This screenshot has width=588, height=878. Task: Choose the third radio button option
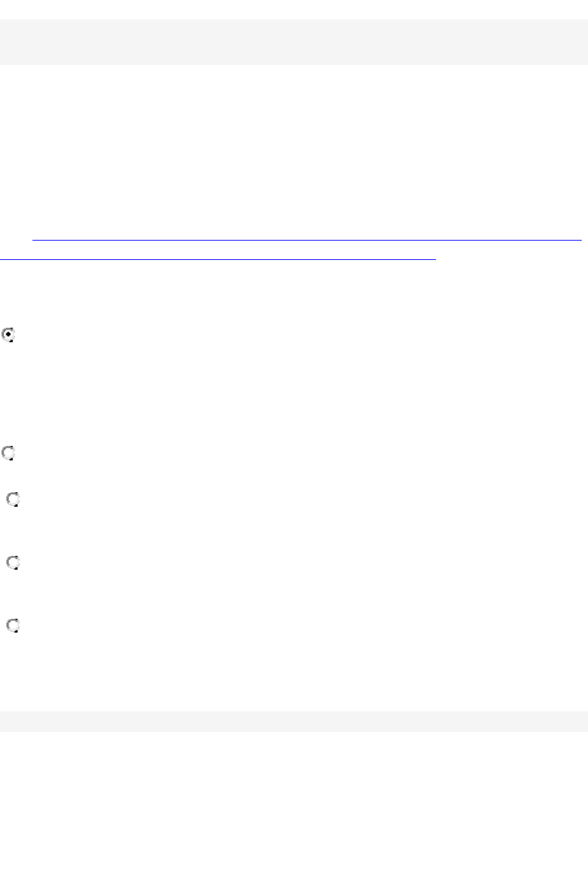click(12, 500)
